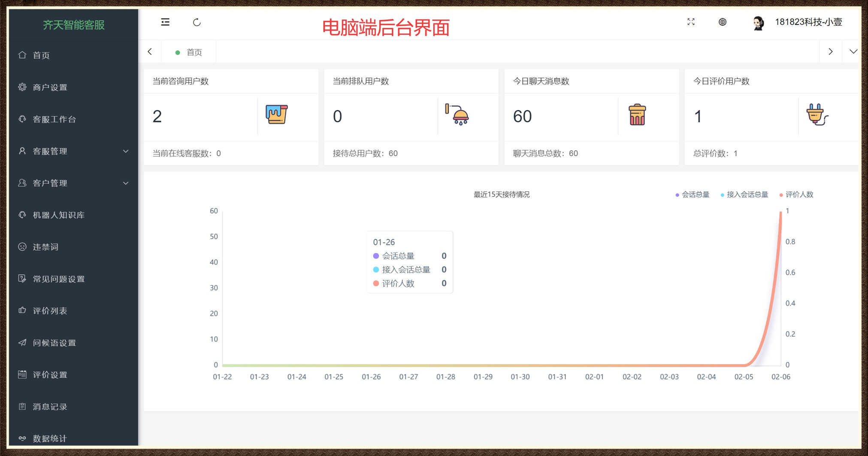
Task: Toggle 评价人数 legend series
Action: 796,195
